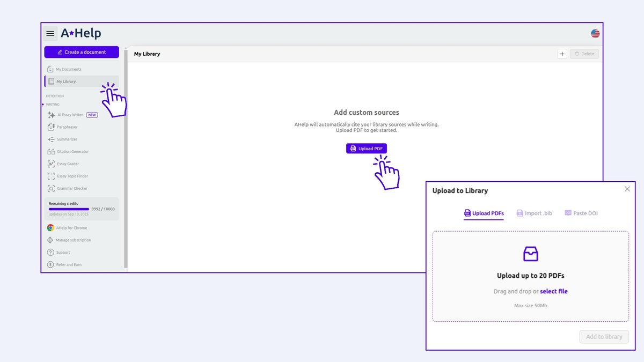Open the Essay Topic Finder tool
This screenshot has width=644, height=362.
tap(68, 176)
